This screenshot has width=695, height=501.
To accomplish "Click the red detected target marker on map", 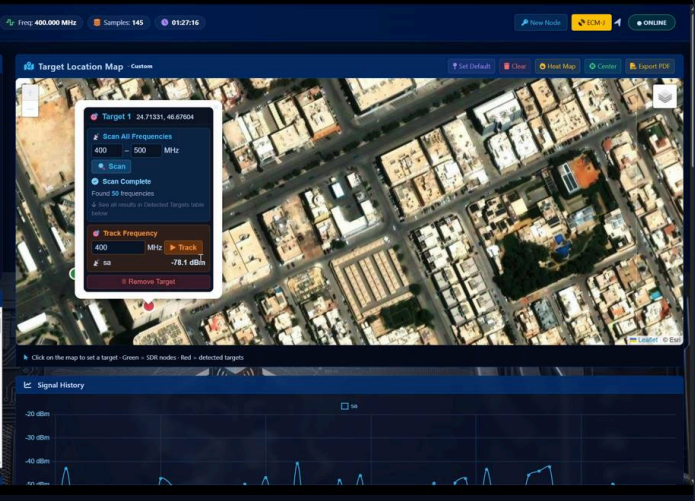I will coord(149,305).
